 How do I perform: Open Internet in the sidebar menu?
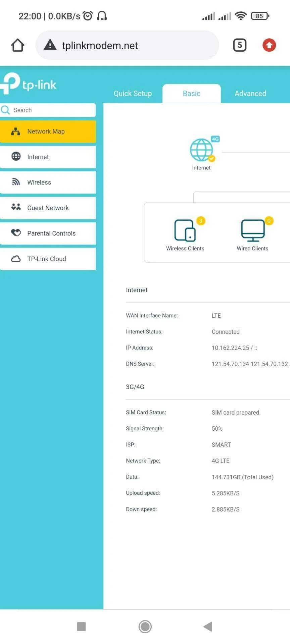[48, 157]
